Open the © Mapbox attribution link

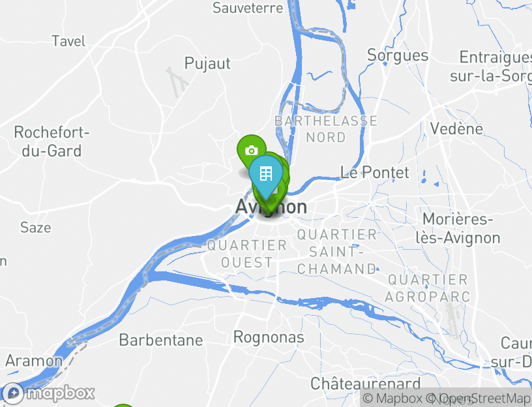[392, 398]
